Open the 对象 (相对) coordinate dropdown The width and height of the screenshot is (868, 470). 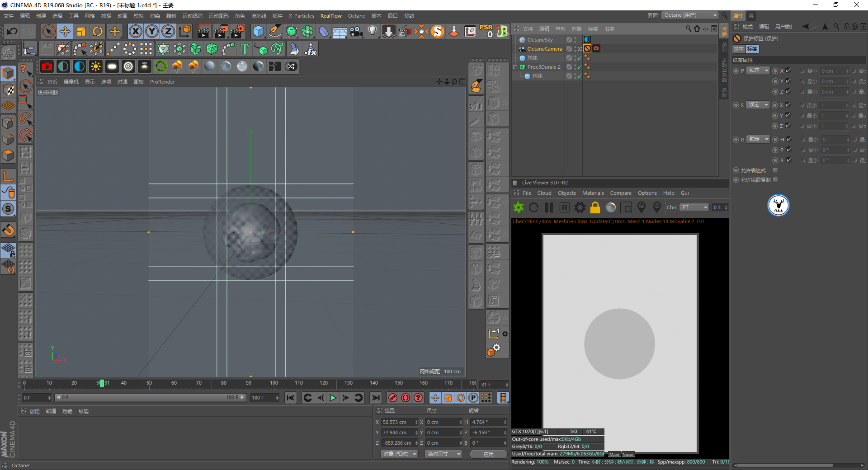pos(400,454)
